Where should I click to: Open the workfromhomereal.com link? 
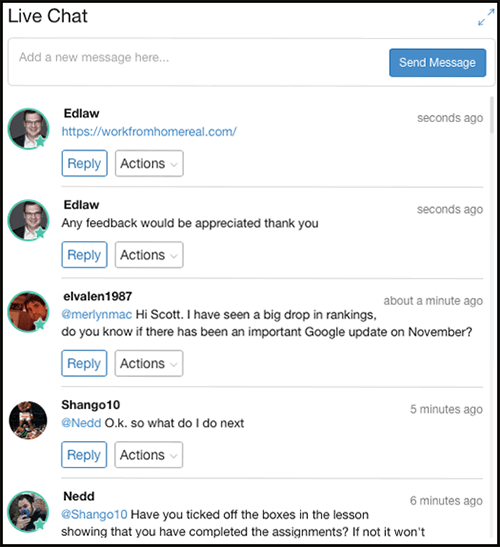[x=149, y=132]
